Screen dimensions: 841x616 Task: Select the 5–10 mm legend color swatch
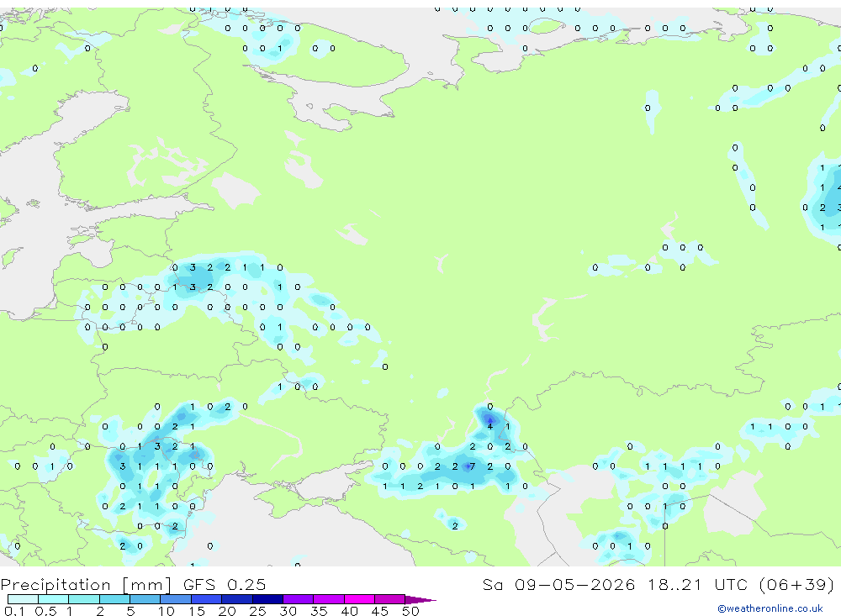(145, 599)
